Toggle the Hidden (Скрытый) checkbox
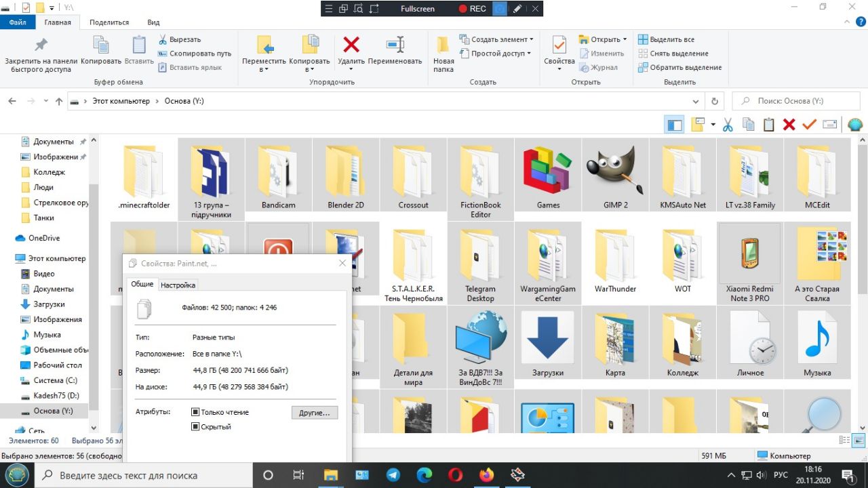Viewport: 868px width, 488px height. [x=195, y=427]
